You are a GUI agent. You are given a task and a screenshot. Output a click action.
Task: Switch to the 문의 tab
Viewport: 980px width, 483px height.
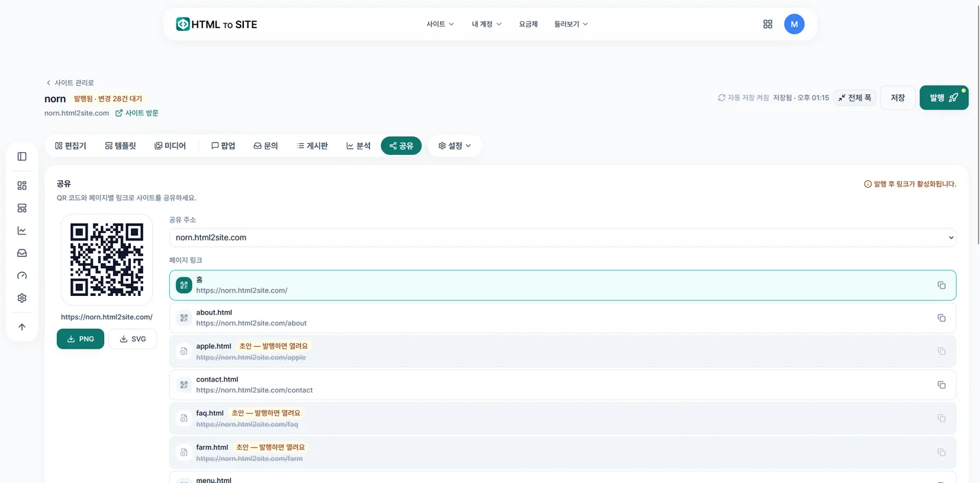(x=266, y=146)
